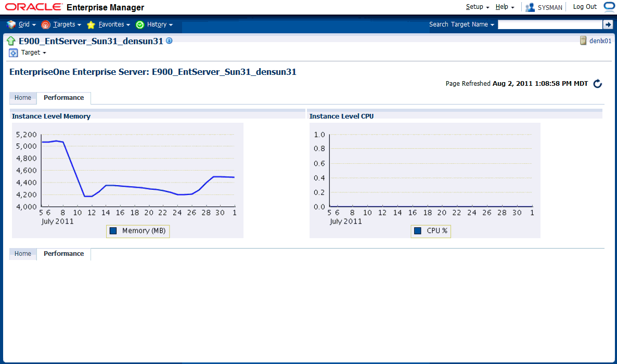Click the CPU % legend color swatch
The height and width of the screenshot is (364, 617).
click(x=418, y=231)
